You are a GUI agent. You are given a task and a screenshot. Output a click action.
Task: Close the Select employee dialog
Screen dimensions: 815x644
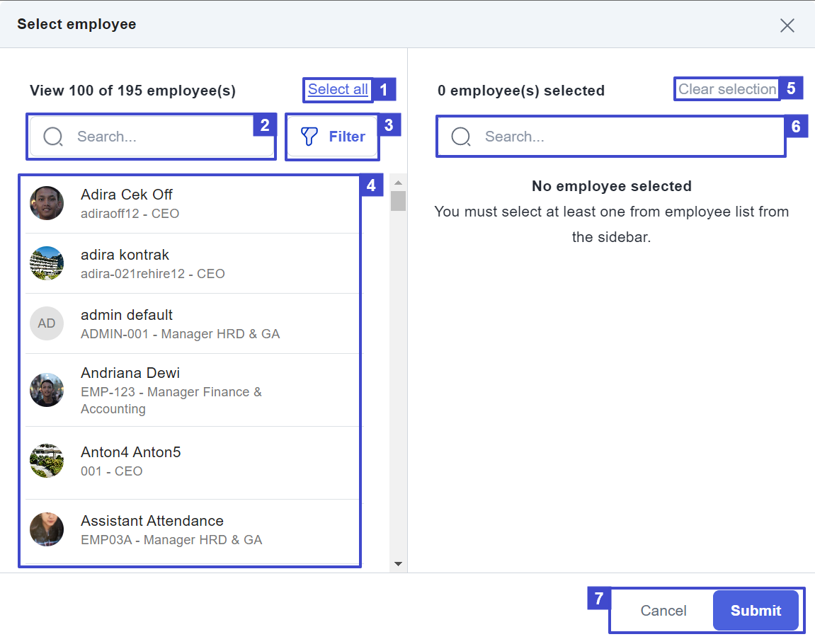click(787, 25)
